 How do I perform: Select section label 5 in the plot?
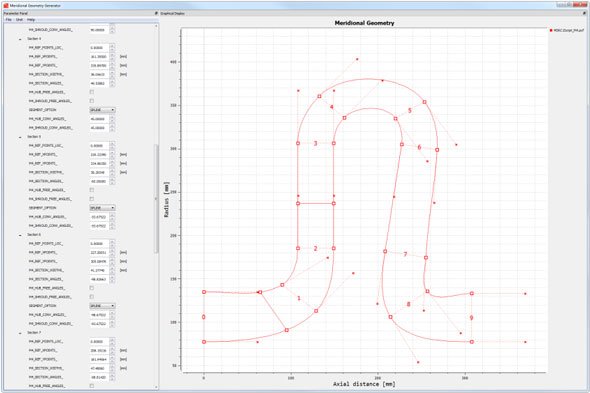410,110
